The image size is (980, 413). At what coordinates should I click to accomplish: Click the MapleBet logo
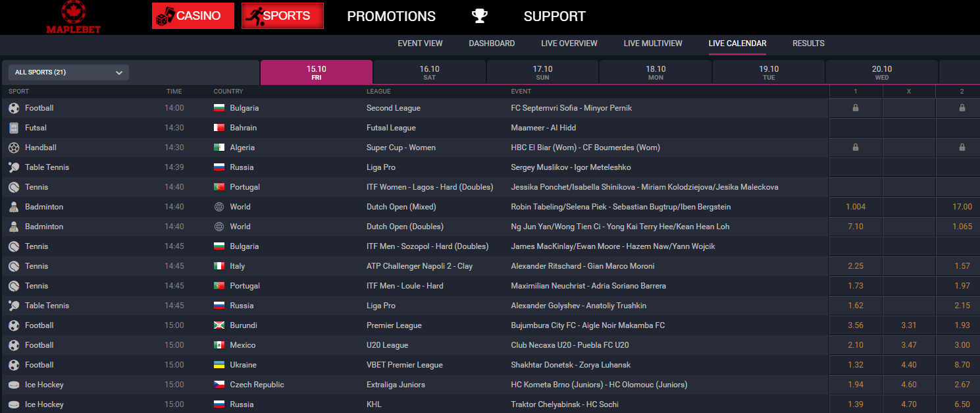tap(73, 17)
